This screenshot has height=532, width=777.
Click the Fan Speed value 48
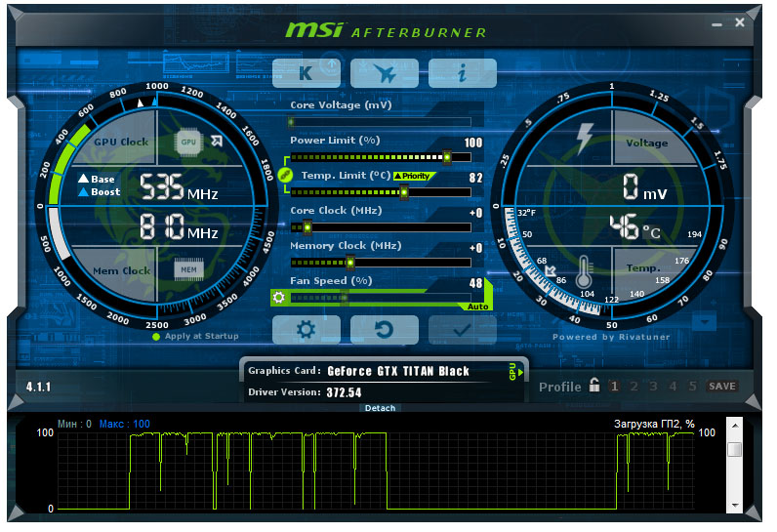click(x=475, y=283)
